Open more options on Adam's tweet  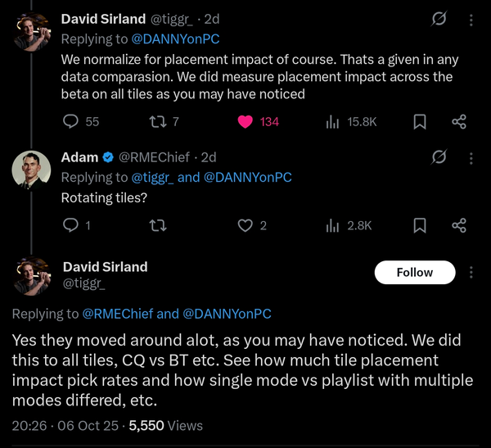click(x=470, y=156)
